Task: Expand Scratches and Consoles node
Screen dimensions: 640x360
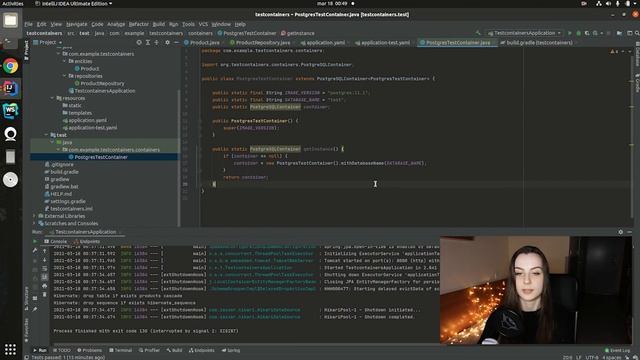Action: 34,223
